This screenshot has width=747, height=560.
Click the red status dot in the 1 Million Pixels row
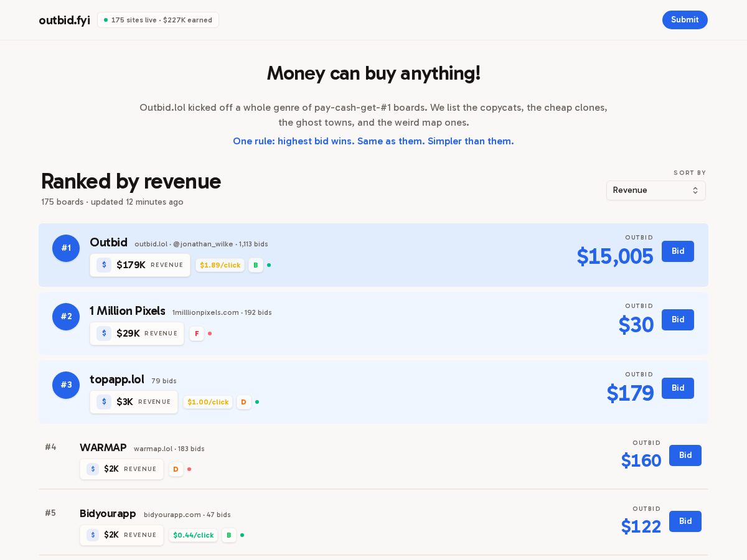click(x=210, y=334)
